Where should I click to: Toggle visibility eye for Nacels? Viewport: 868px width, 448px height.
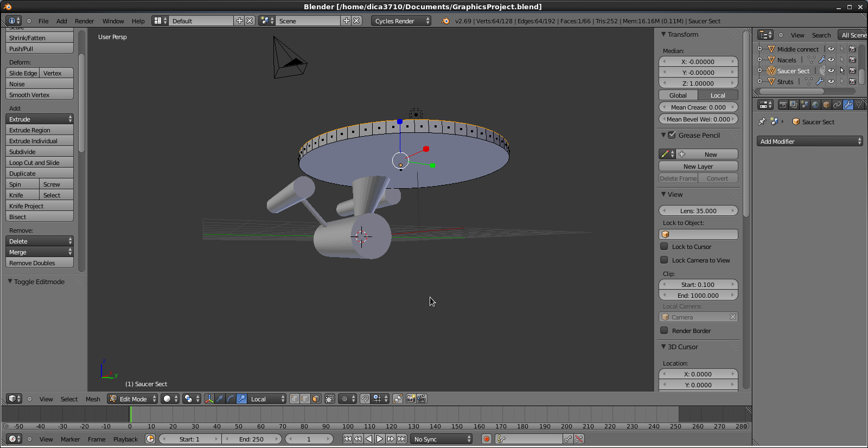[x=831, y=60]
